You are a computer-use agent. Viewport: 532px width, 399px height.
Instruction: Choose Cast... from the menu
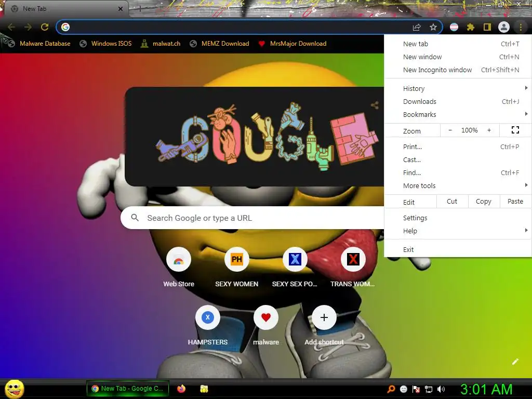pos(458,160)
